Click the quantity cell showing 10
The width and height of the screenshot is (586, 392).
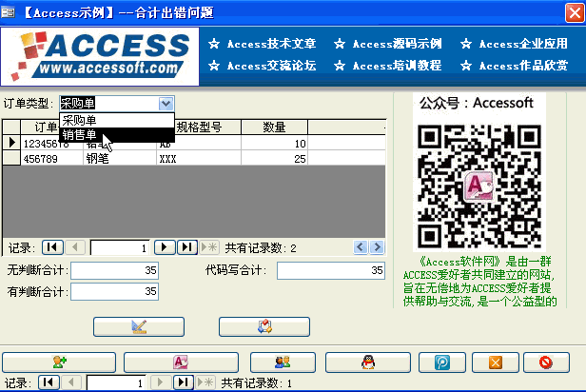(x=274, y=143)
